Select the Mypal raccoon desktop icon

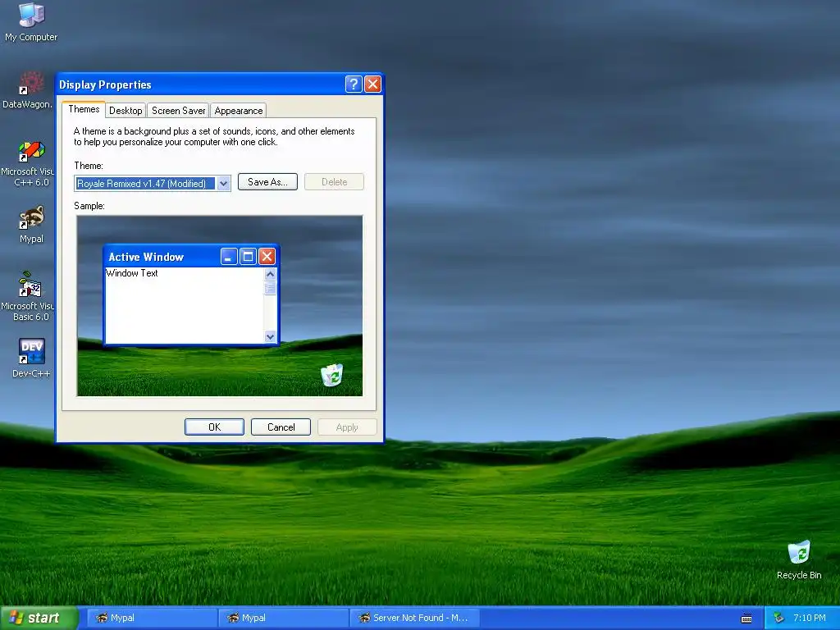tap(31, 224)
